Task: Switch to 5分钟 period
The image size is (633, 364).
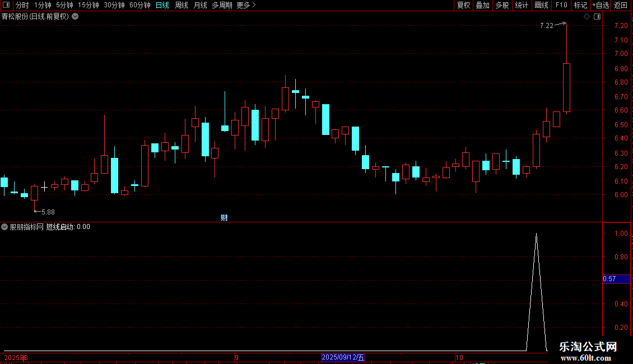Action: pos(64,5)
